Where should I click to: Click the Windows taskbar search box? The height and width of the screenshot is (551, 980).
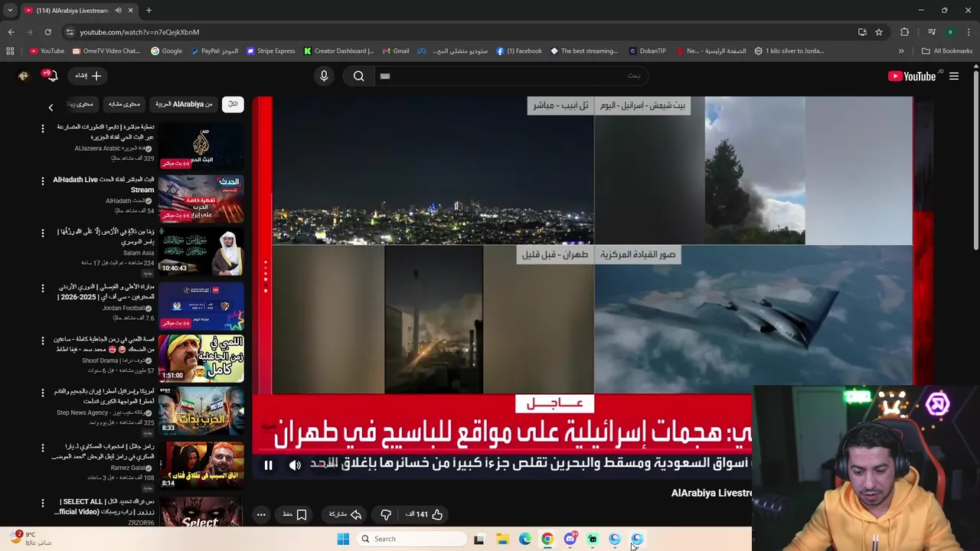click(x=413, y=539)
